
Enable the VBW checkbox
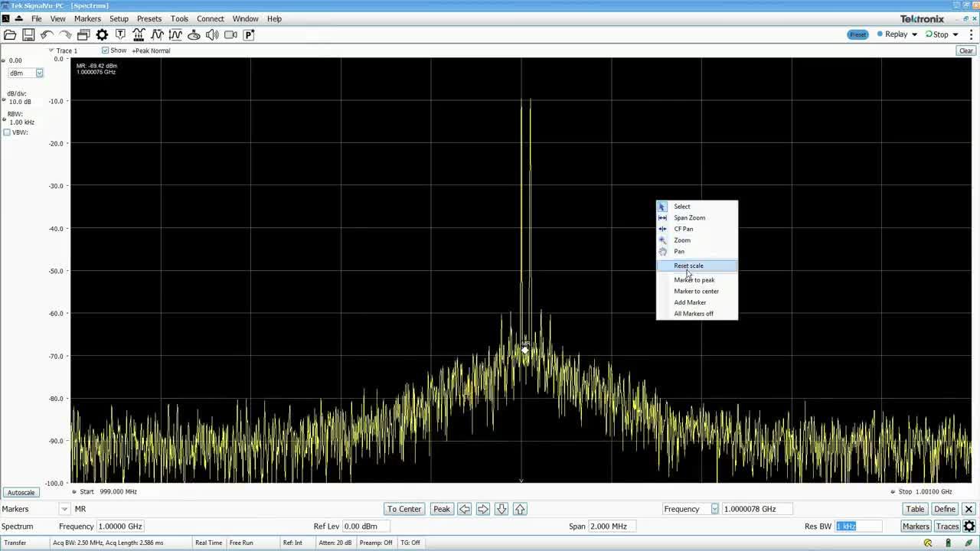[6, 132]
